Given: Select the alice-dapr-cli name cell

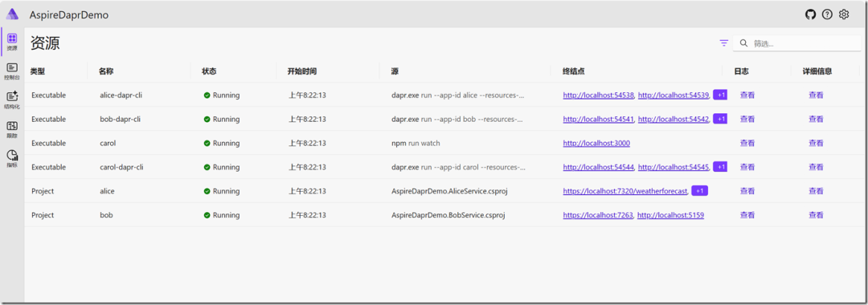Looking at the screenshot, I should point(121,95).
